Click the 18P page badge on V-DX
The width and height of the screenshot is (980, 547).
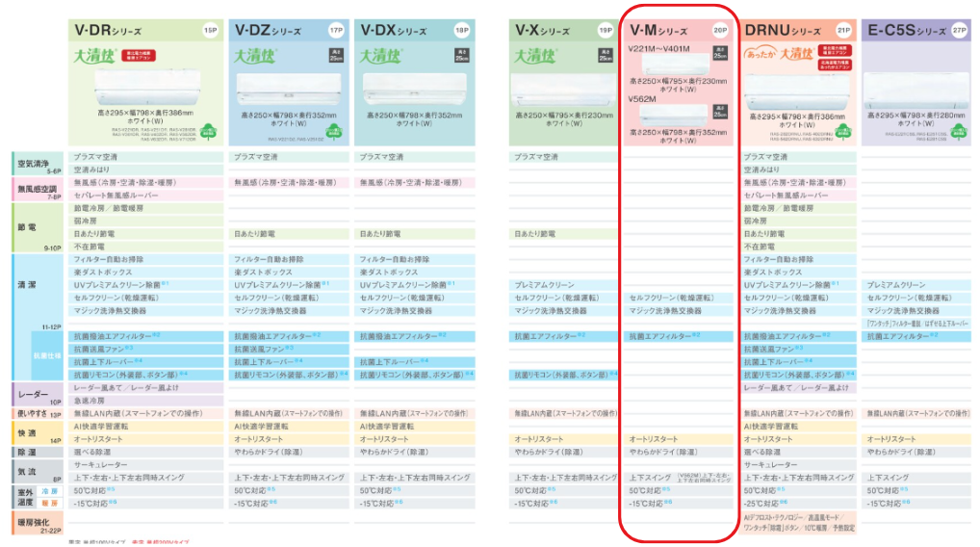click(462, 30)
